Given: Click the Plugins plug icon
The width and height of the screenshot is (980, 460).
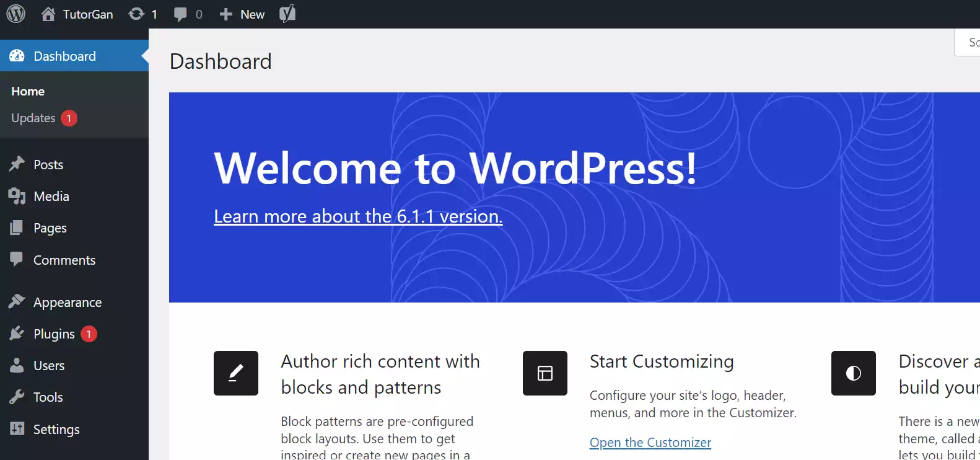Looking at the screenshot, I should [x=17, y=334].
